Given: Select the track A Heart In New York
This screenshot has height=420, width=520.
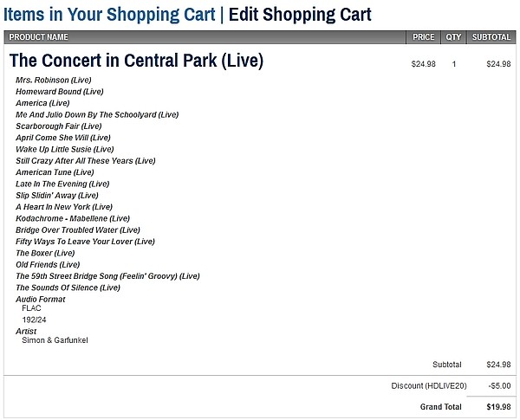Looking at the screenshot, I should pyautogui.click(x=64, y=207).
